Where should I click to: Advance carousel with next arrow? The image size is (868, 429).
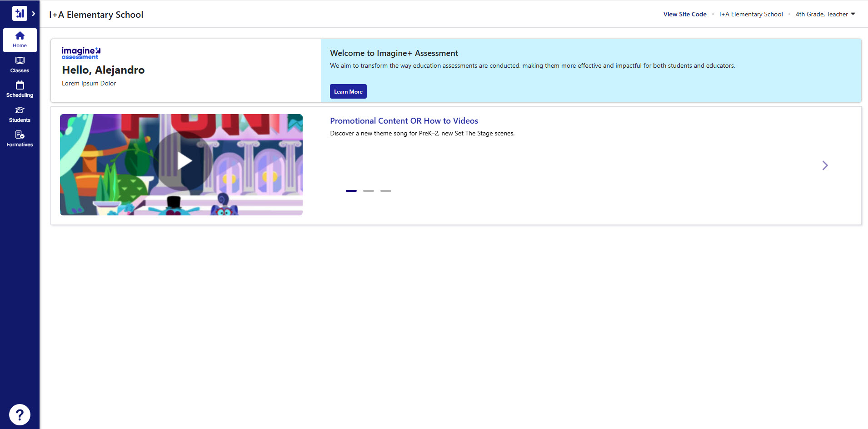825,165
